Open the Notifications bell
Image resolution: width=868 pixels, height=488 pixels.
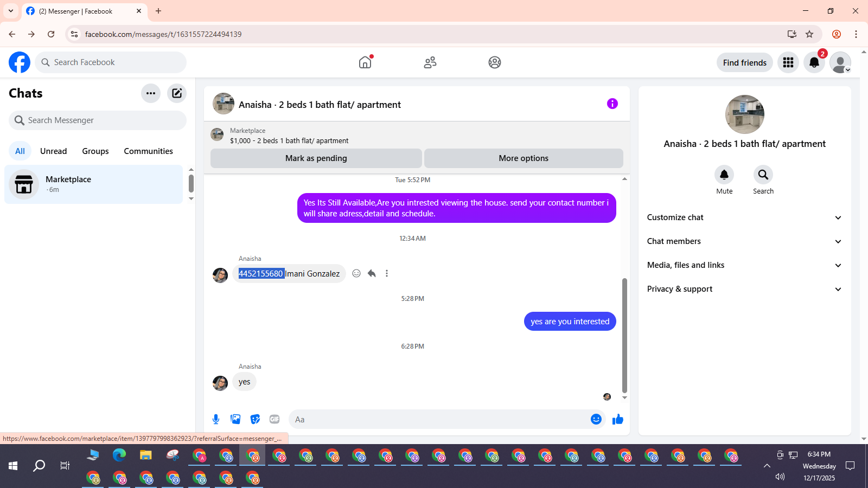pyautogui.click(x=814, y=62)
